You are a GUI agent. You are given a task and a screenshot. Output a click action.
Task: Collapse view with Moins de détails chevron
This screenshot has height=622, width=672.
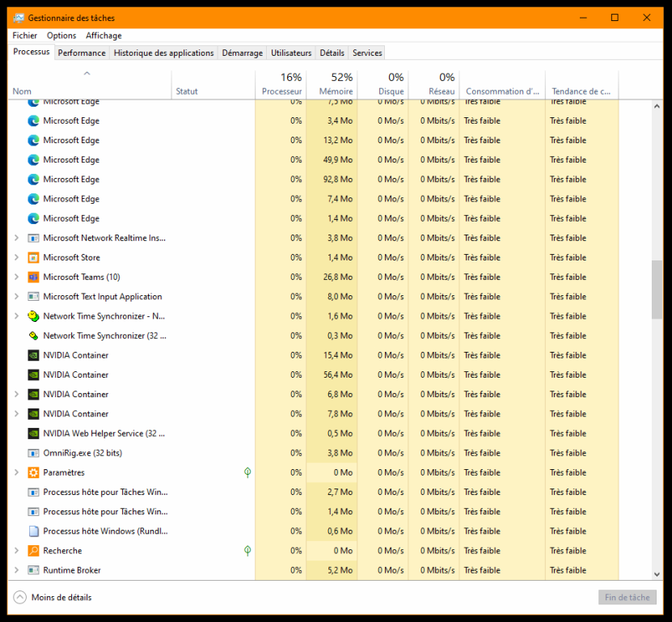pos(20,598)
